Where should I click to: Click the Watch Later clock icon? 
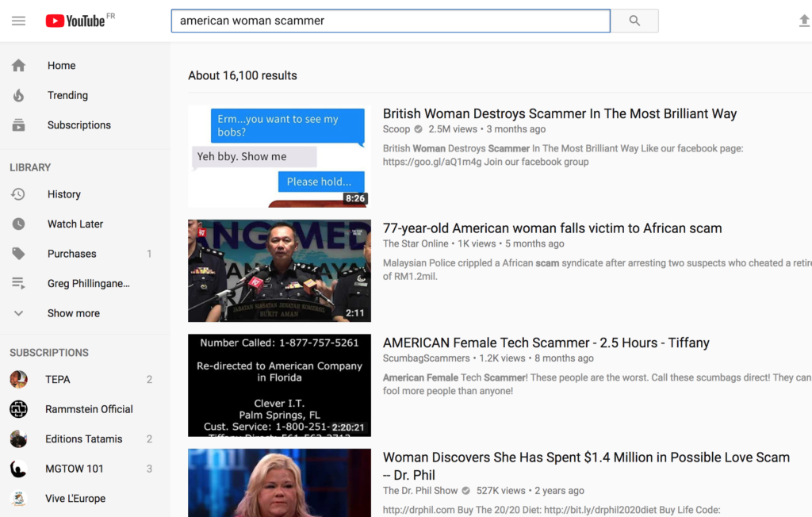(x=19, y=224)
